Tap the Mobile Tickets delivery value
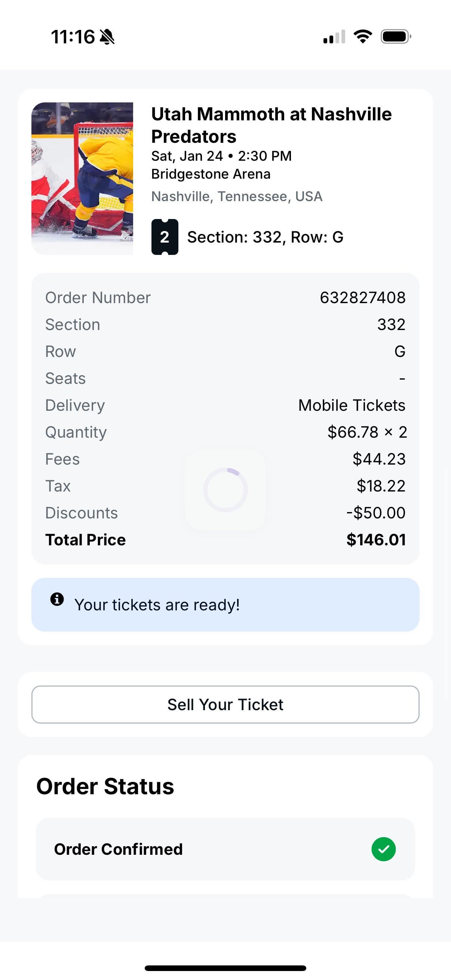This screenshot has height=980, width=451. coord(352,405)
